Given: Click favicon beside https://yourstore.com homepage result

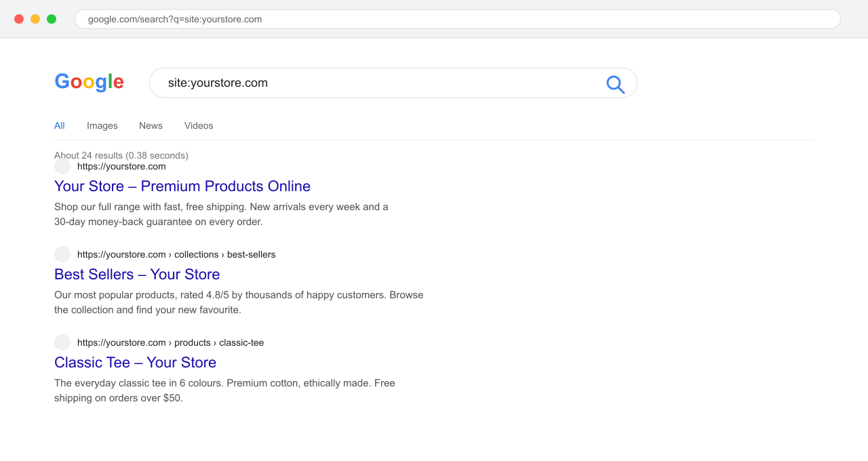Looking at the screenshot, I should pos(62,166).
